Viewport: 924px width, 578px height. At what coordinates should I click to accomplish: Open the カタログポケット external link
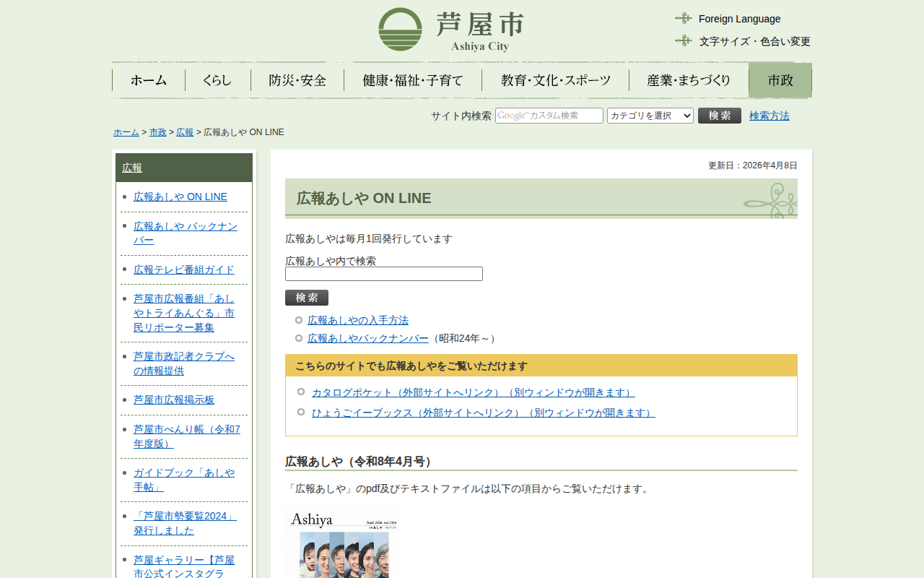tap(473, 392)
